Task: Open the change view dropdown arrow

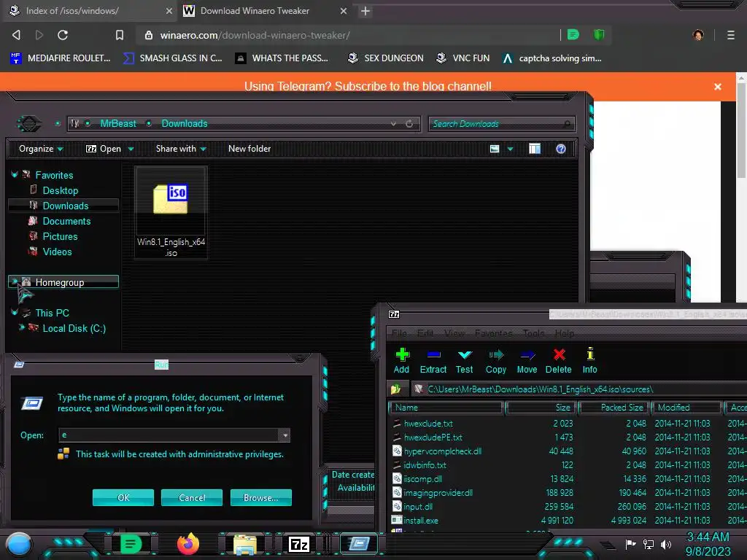Action: point(510,149)
